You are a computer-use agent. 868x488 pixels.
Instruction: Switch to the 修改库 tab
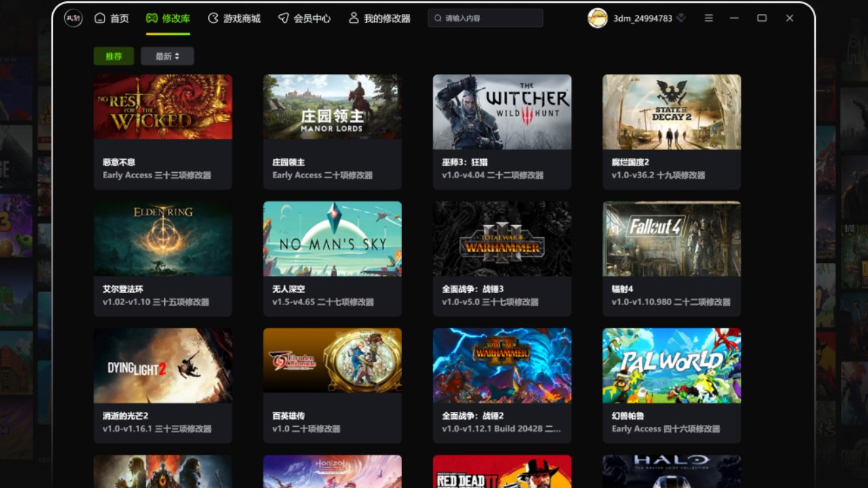pos(167,18)
